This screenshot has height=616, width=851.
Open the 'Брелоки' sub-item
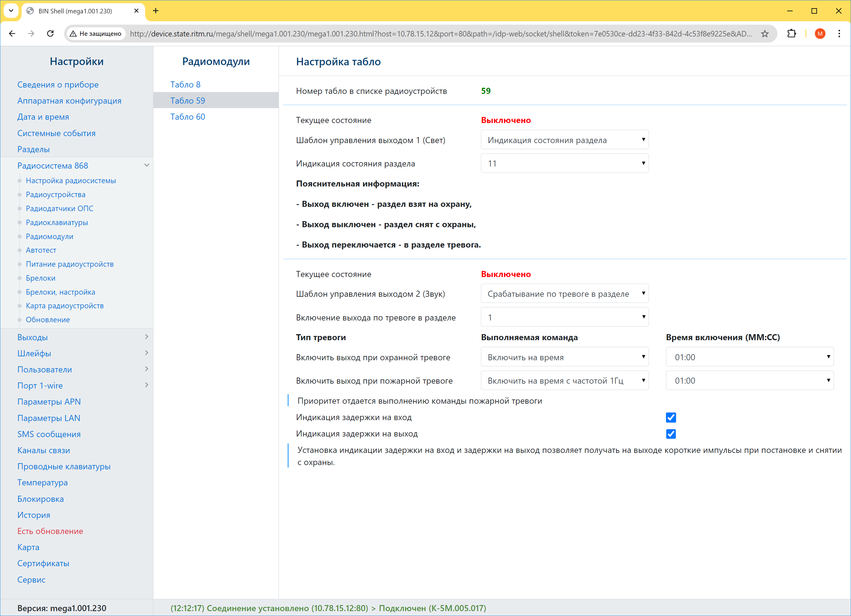(x=40, y=278)
